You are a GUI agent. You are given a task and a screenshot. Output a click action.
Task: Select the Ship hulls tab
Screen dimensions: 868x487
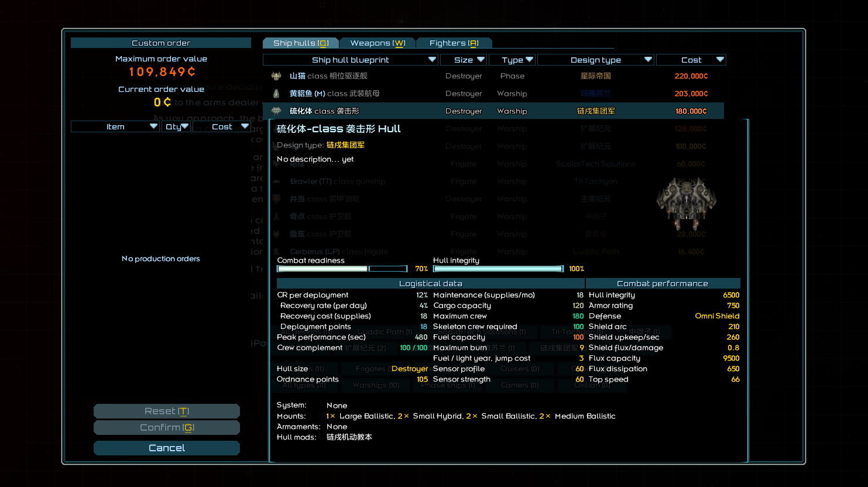[301, 43]
